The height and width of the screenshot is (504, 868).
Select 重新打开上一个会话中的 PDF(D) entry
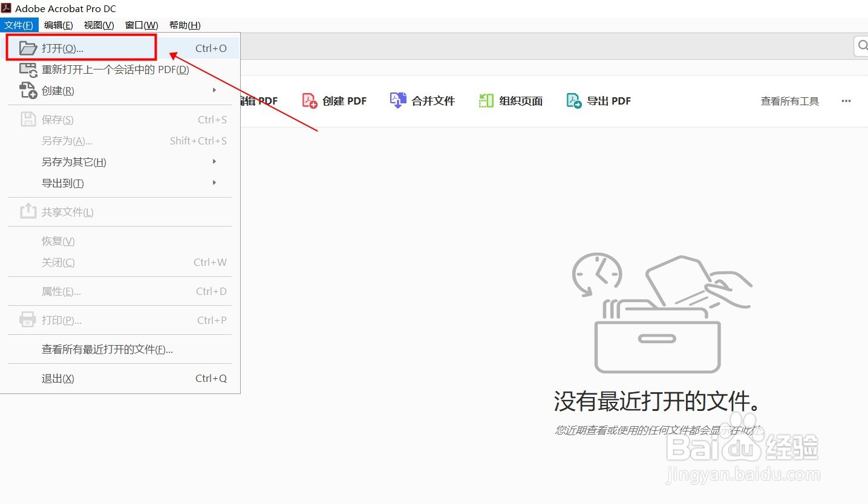pos(120,69)
